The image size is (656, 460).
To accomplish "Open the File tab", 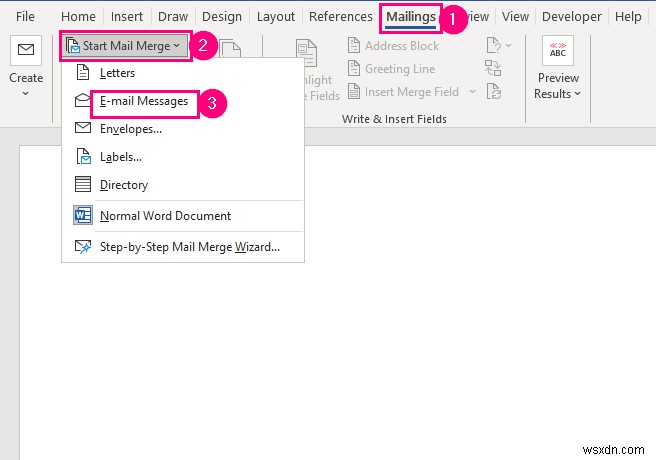I will (x=25, y=17).
